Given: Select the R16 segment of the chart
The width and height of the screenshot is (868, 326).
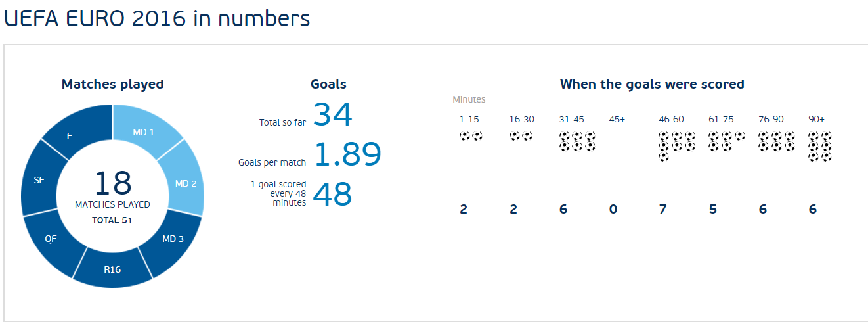Looking at the screenshot, I should click(113, 268).
